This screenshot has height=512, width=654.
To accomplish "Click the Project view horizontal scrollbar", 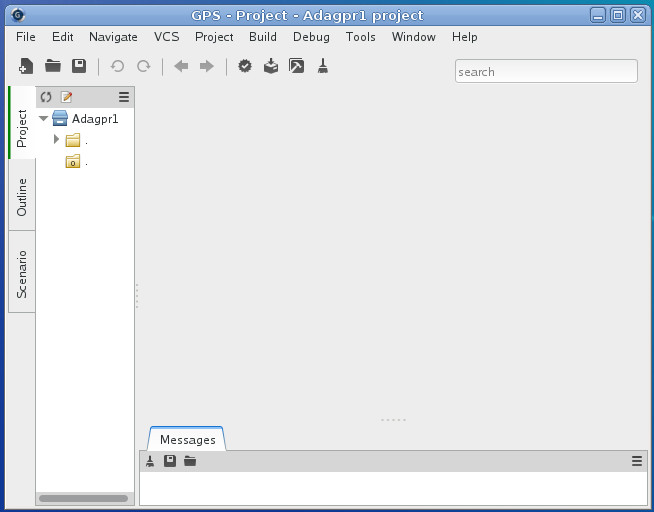I will [83, 498].
